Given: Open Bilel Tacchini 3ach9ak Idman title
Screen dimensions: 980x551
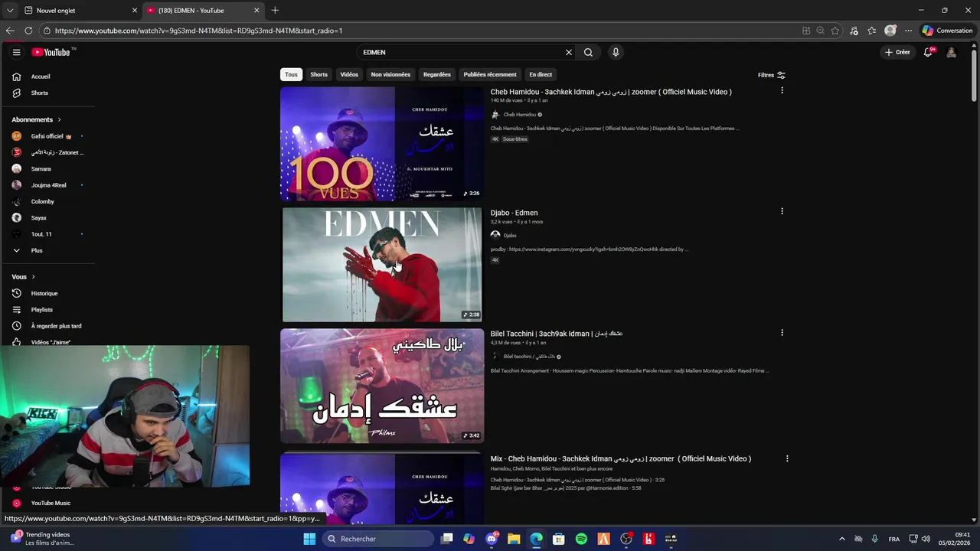Looking at the screenshot, I should pyautogui.click(x=557, y=334).
